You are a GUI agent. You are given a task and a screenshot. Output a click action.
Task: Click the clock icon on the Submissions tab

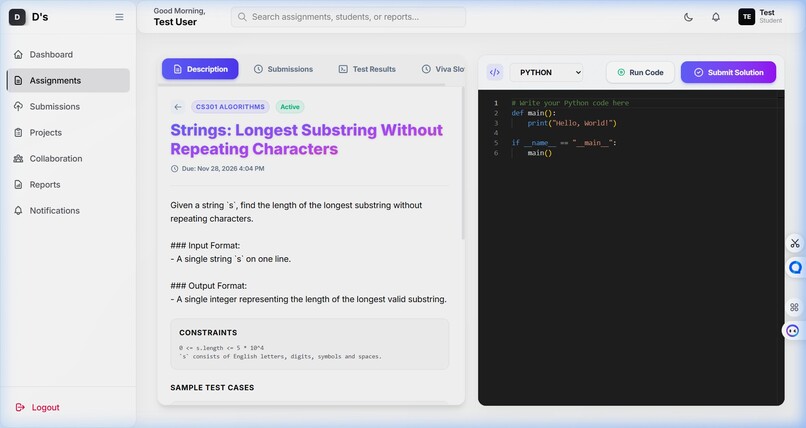tap(258, 69)
